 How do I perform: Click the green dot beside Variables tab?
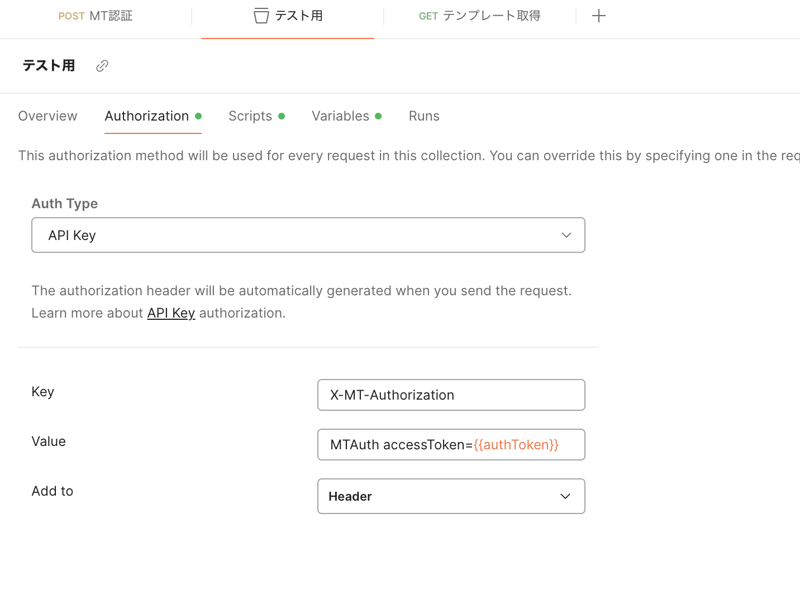pos(378,116)
